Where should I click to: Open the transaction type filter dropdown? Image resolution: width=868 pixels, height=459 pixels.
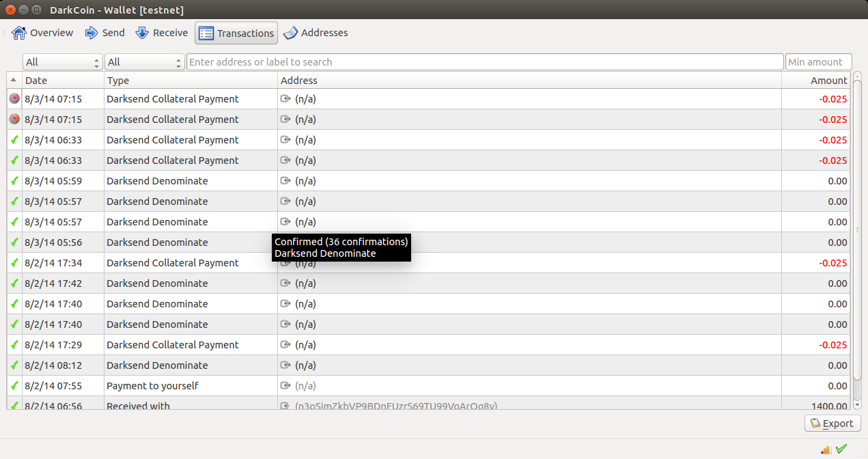pos(145,62)
